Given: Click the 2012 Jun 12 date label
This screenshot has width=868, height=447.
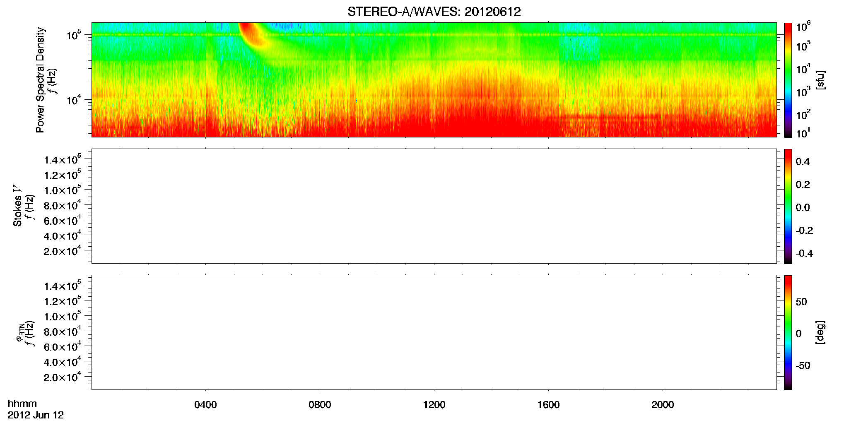Looking at the screenshot, I should [x=36, y=415].
